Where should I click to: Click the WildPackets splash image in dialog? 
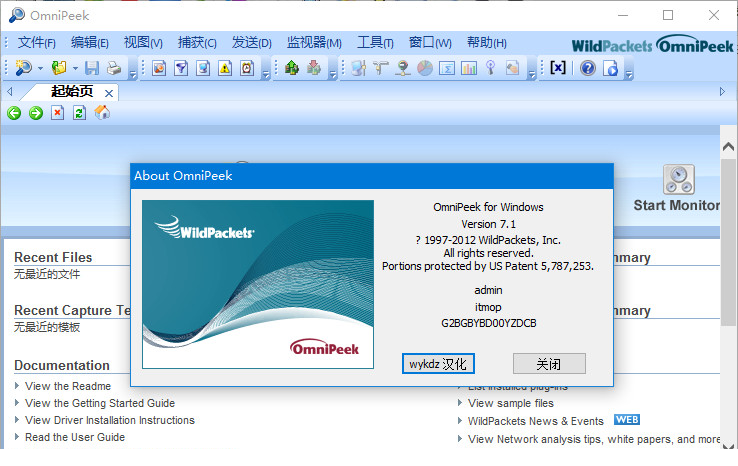258,284
